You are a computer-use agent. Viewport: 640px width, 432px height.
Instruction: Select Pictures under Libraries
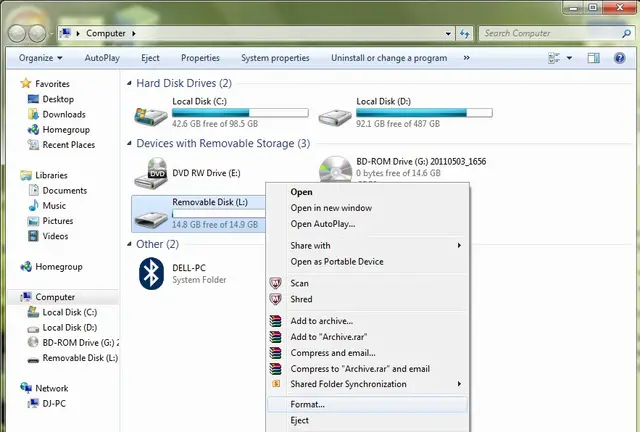click(58, 221)
